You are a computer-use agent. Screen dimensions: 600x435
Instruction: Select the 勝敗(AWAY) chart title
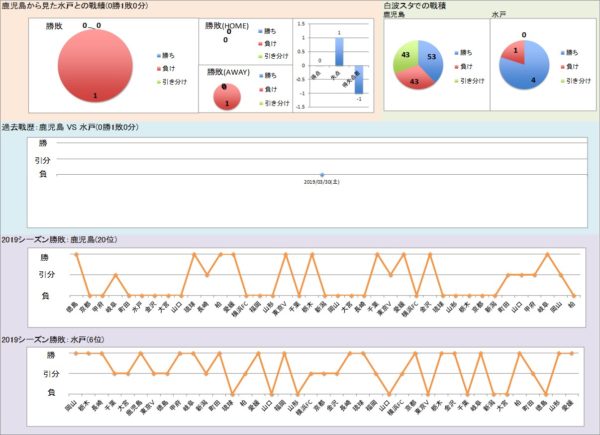(228, 72)
